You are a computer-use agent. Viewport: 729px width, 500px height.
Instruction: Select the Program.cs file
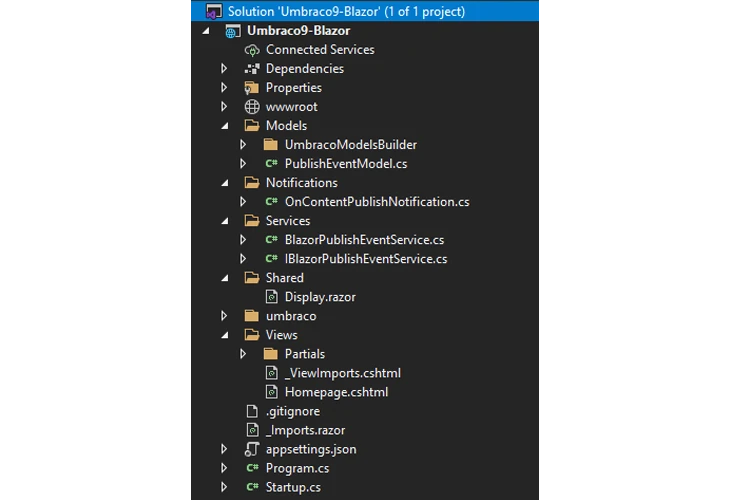[x=297, y=468]
